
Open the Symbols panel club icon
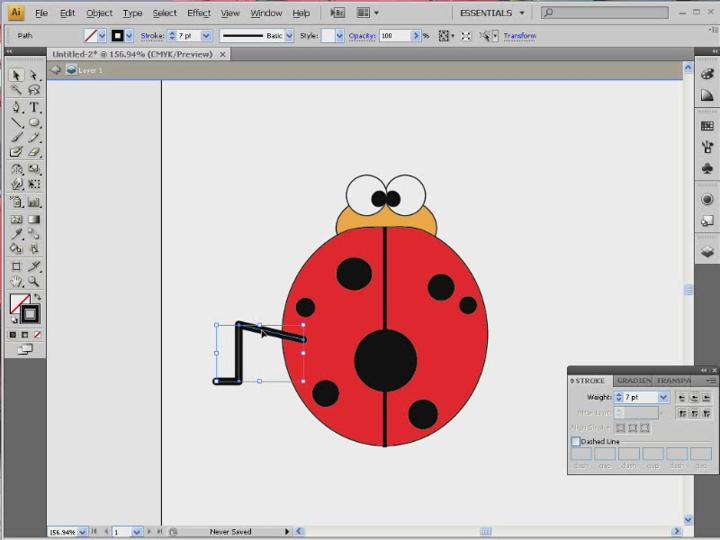[x=707, y=169]
